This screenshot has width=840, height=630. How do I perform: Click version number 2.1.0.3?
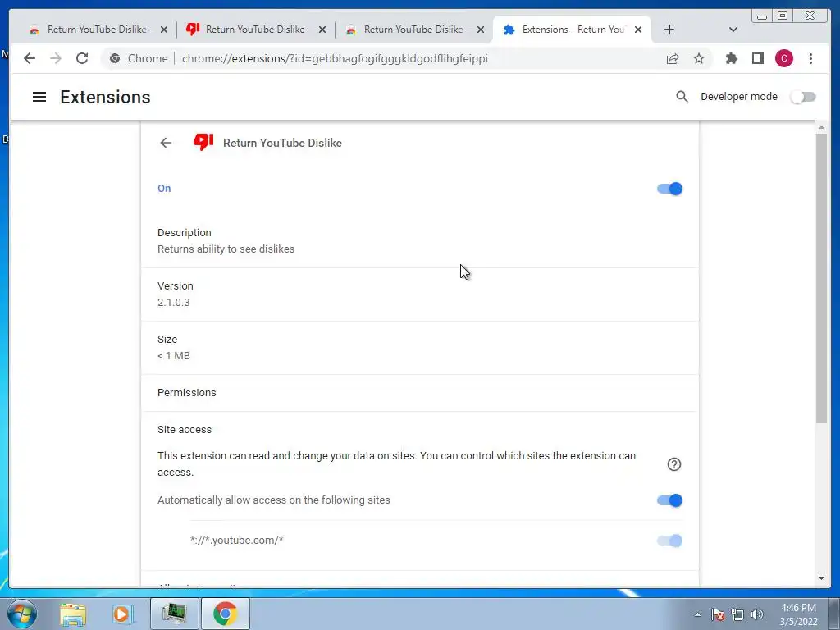(174, 302)
